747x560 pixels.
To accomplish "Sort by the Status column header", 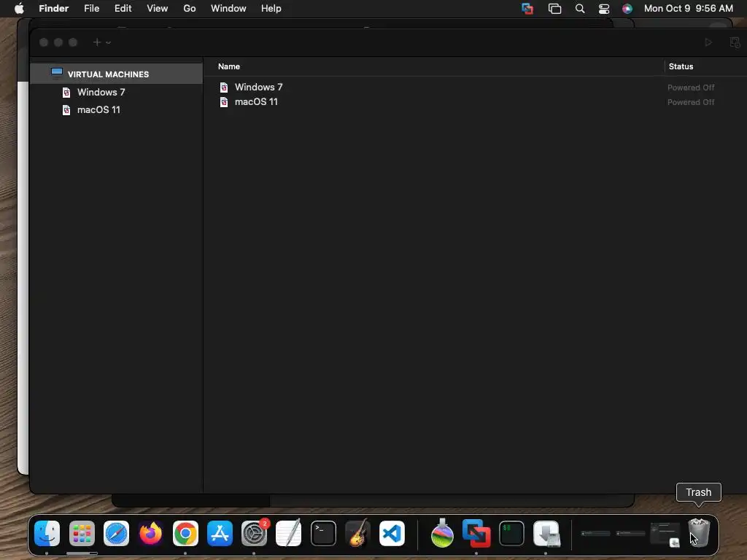I will coord(681,66).
